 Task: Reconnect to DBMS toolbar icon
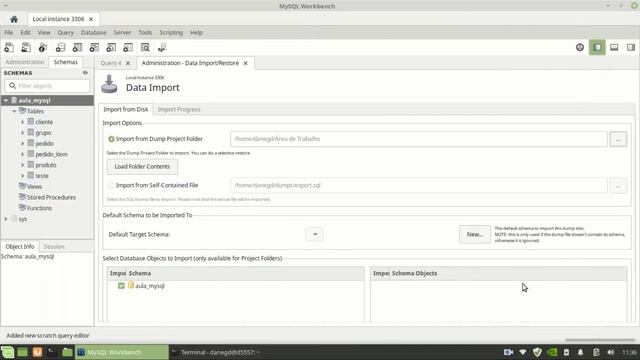coord(162,47)
